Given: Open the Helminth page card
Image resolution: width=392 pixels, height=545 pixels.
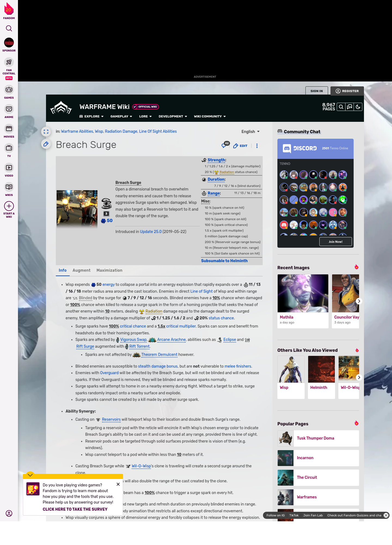Looking at the screenshot, I should pyautogui.click(x=321, y=377).
